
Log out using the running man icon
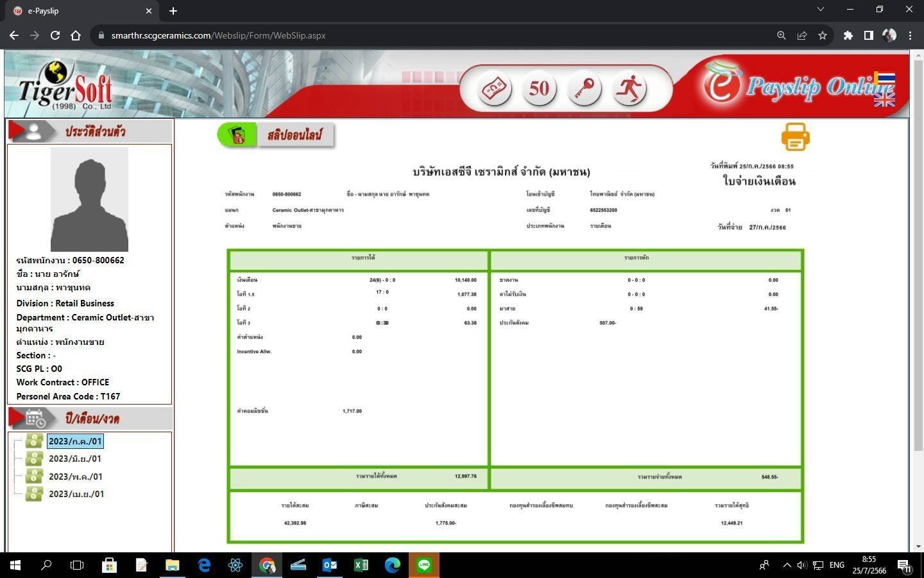[629, 88]
